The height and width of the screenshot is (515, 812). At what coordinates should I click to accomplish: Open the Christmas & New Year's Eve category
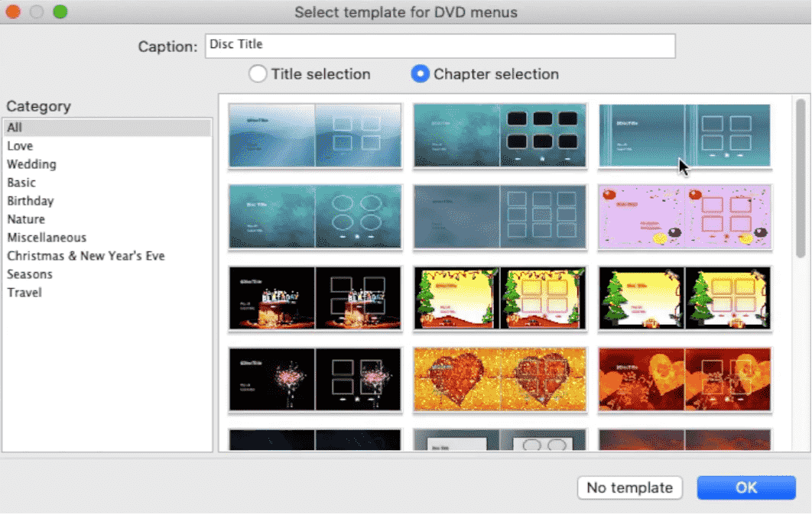coord(86,256)
